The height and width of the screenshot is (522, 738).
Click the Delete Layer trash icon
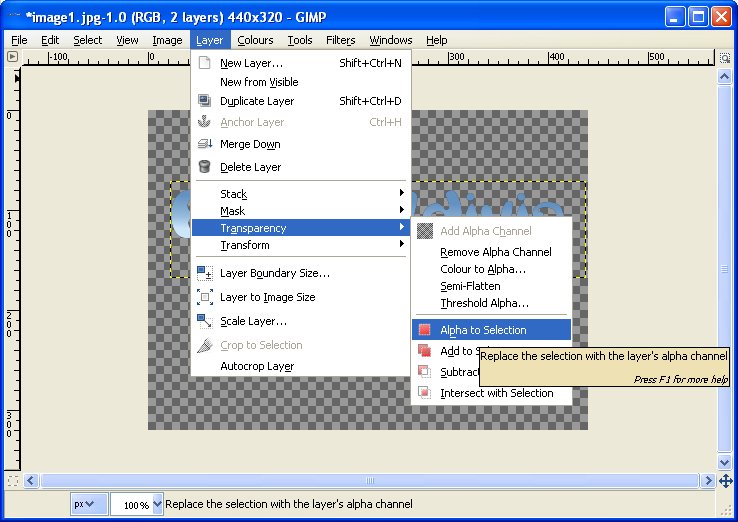point(204,166)
